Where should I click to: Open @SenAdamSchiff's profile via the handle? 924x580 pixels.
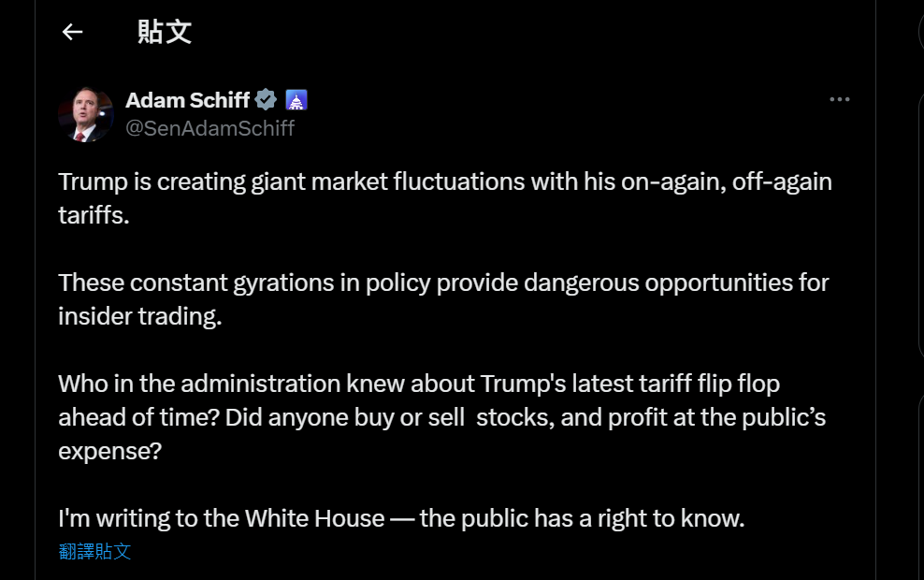[x=210, y=128]
